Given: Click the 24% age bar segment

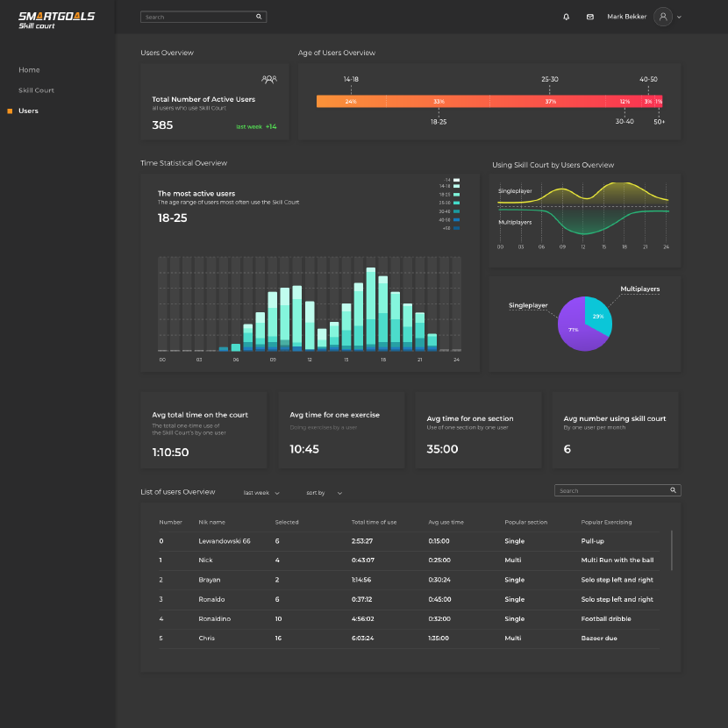Looking at the screenshot, I should coord(351,101).
